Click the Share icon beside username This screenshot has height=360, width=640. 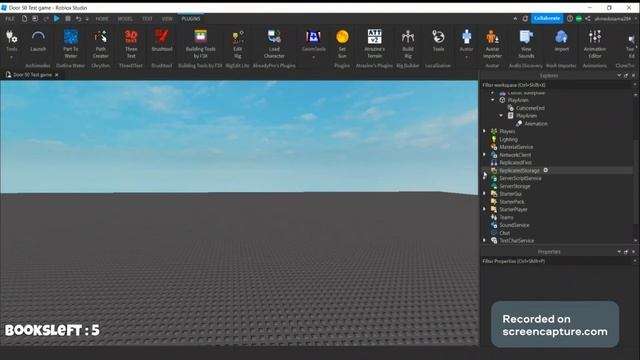pyautogui.click(x=588, y=18)
